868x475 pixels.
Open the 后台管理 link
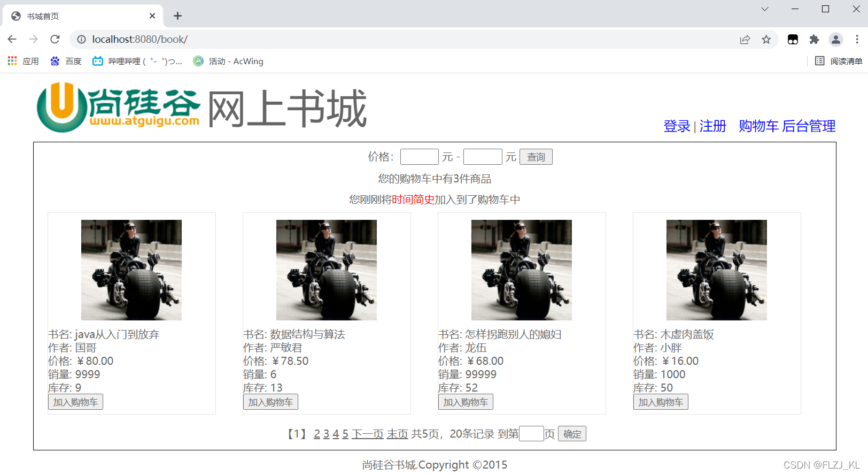point(809,126)
